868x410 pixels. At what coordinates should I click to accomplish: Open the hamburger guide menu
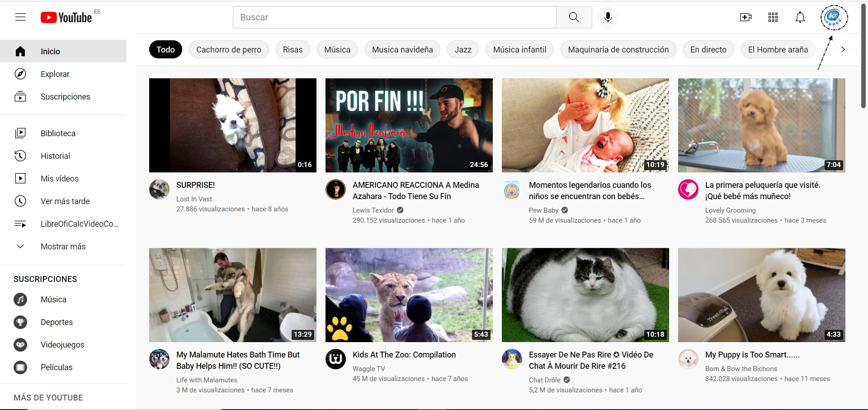[x=20, y=17]
